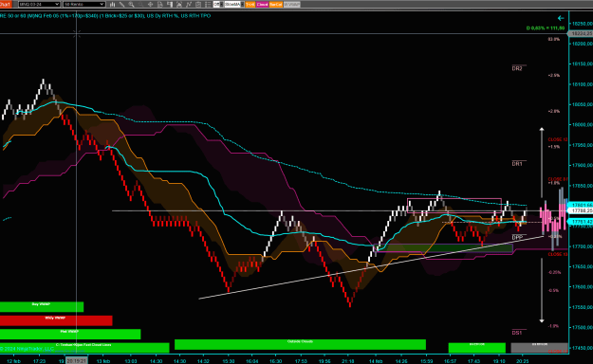Click the 13 feb date label on time axis
Image resolution: width=593 pixels, height=364 pixels.
103,361
